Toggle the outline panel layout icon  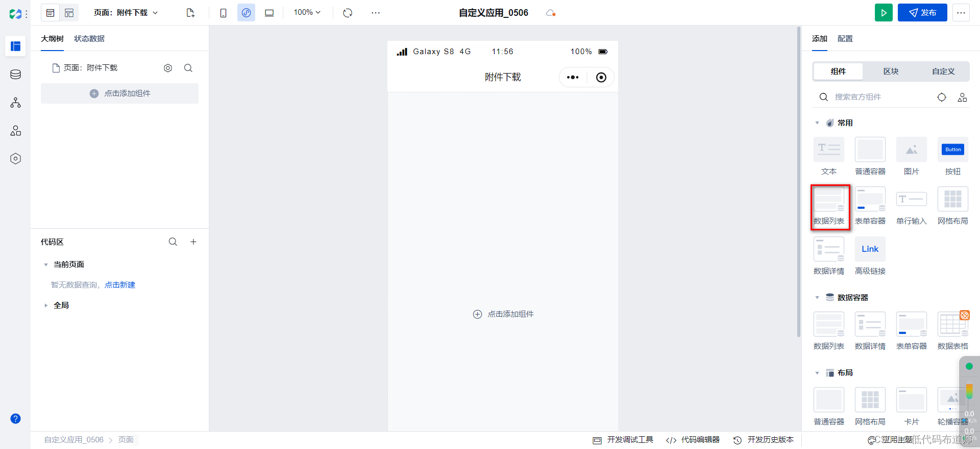(50, 13)
